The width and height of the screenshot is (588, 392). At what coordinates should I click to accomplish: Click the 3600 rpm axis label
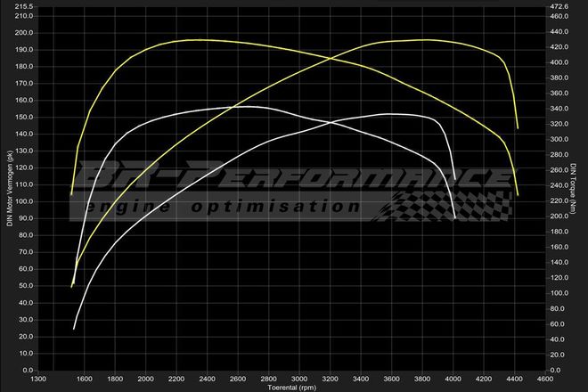(x=391, y=380)
